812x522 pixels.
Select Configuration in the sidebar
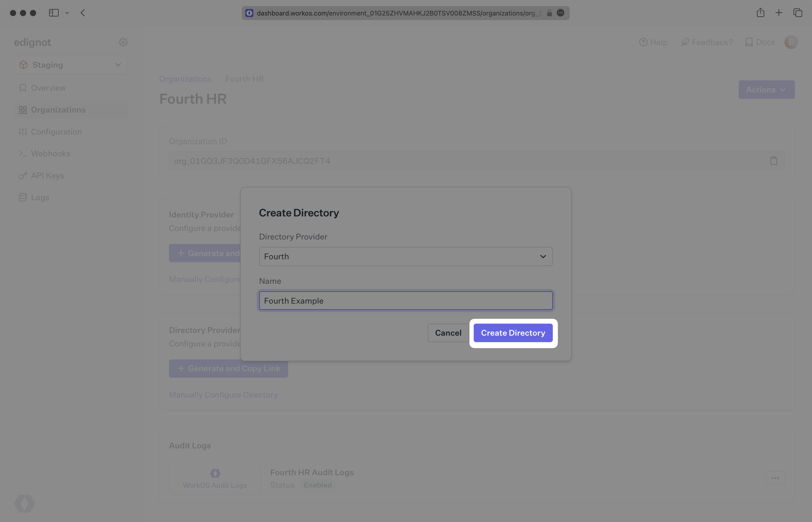point(56,132)
